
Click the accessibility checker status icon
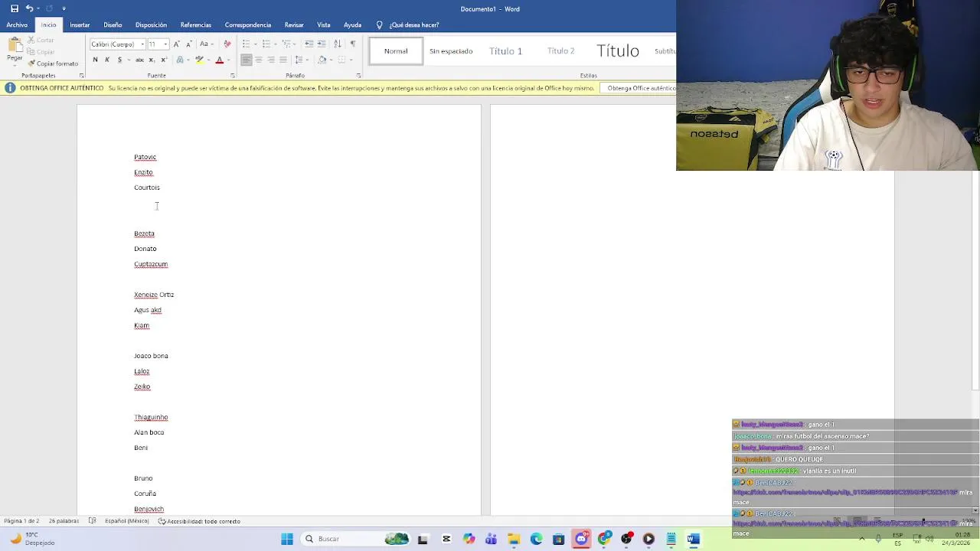[x=199, y=521]
